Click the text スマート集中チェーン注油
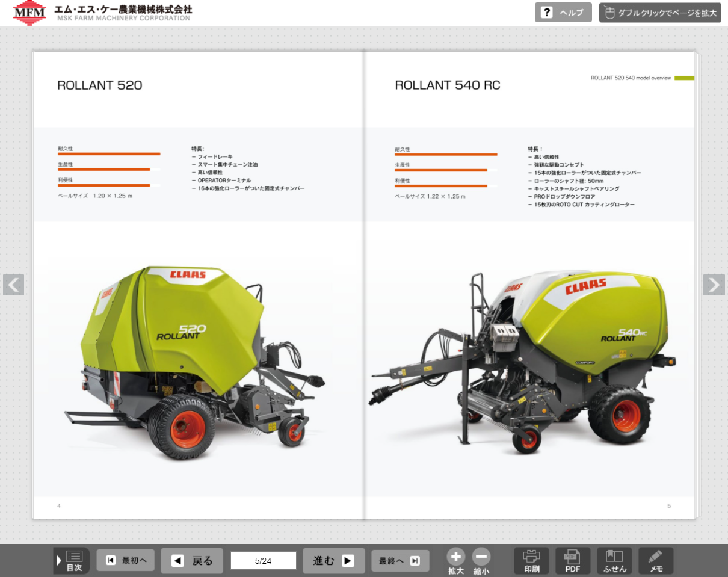 coord(227,164)
